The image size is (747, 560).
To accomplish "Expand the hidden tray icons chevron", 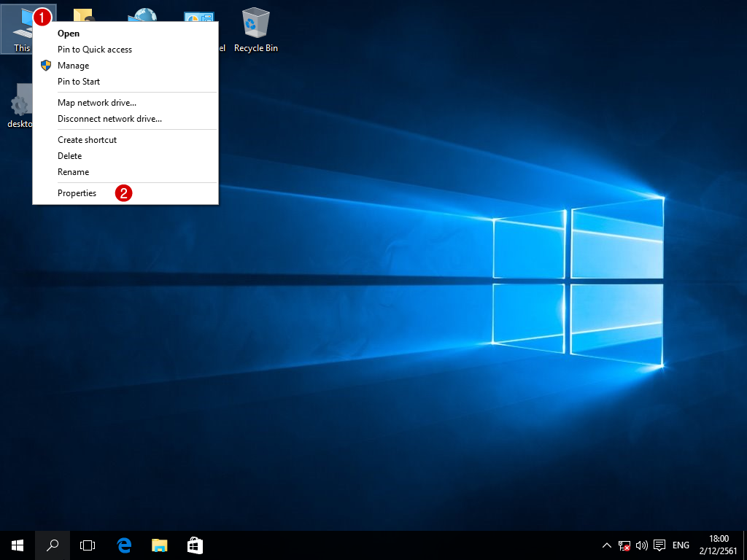I will click(606, 545).
